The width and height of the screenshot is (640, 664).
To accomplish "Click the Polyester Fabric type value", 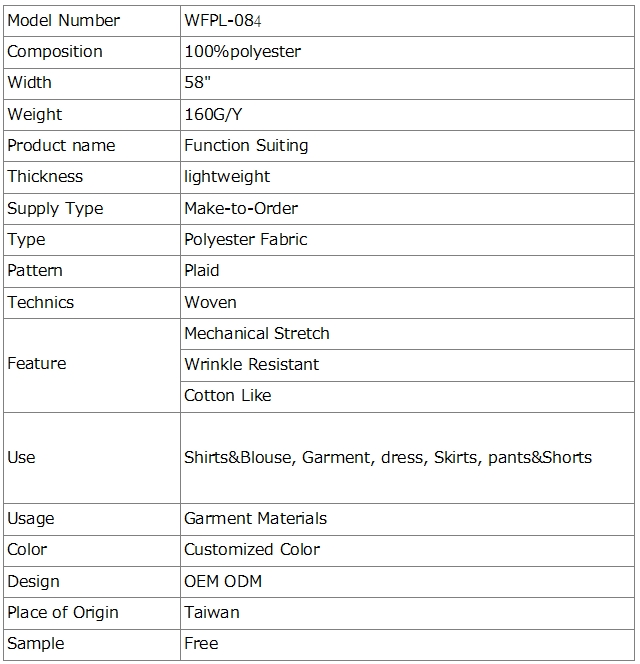I will [x=245, y=239].
